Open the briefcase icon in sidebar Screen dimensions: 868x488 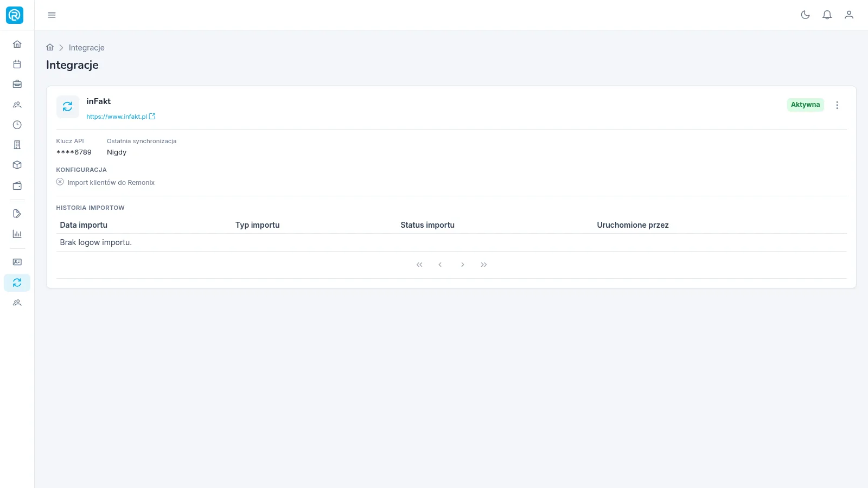coord(17,84)
